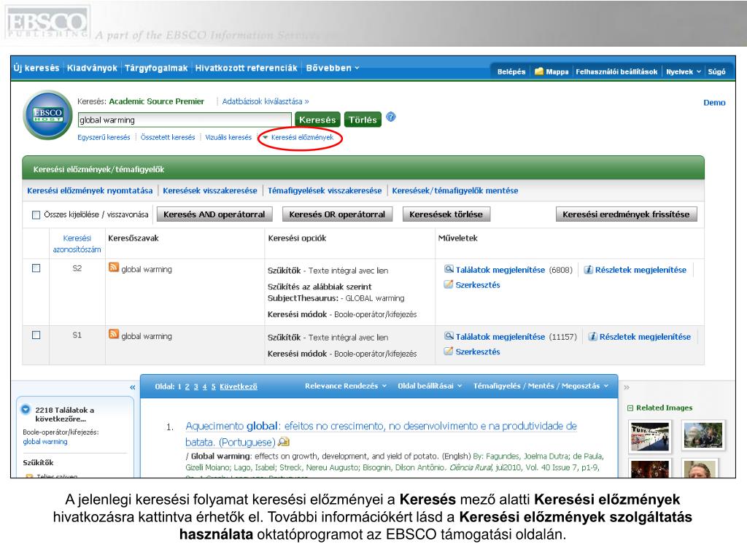The height and width of the screenshot is (560, 747).
Task: Open the Kiadványok menu item
Action: point(92,68)
